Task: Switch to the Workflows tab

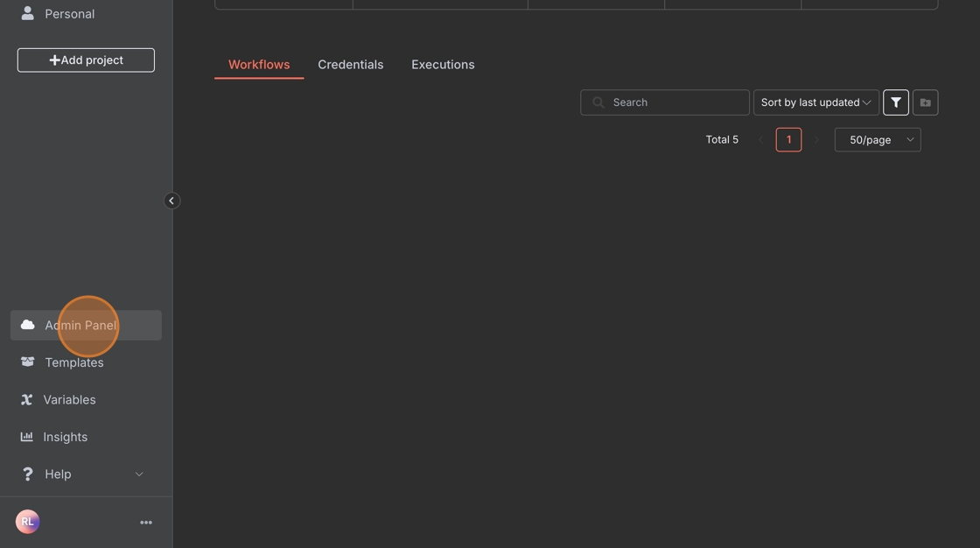Action: pos(259,65)
